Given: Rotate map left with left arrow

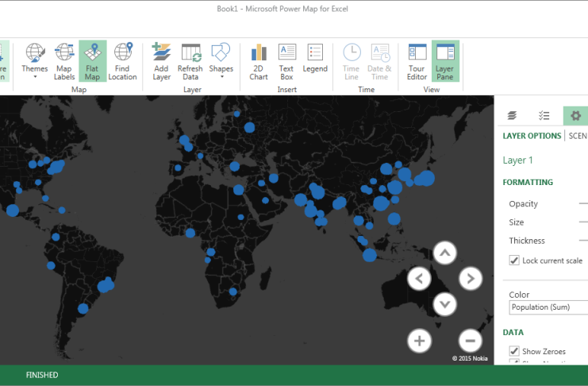Looking at the screenshot, I should (x=419, y=279).
